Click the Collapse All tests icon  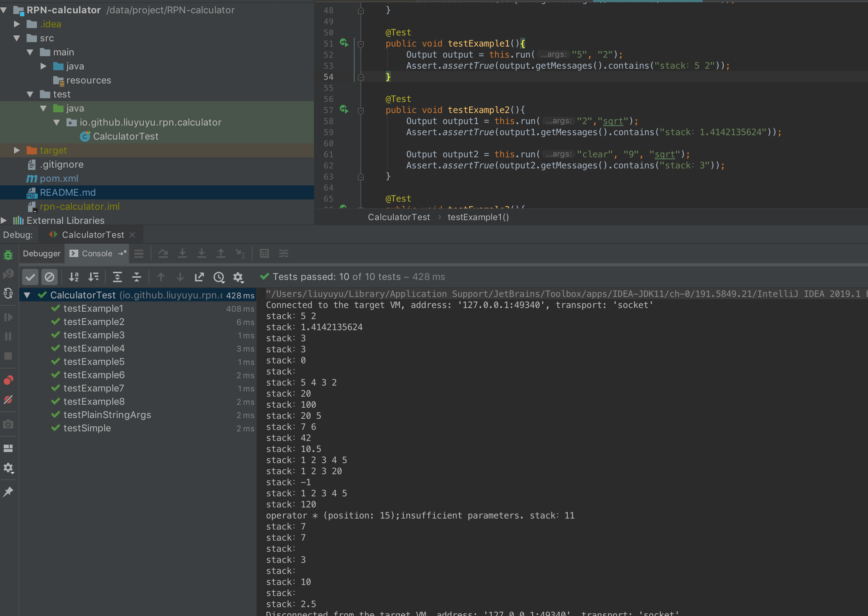click(137, 277)
